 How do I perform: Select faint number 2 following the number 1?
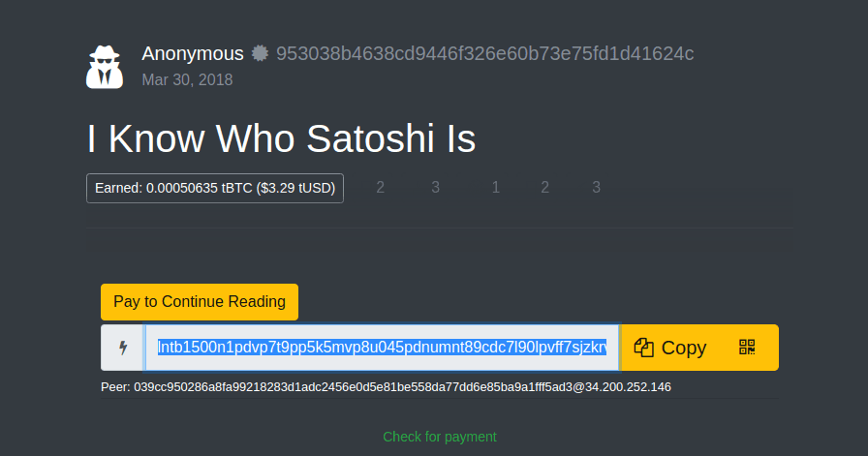coord(545,188)
